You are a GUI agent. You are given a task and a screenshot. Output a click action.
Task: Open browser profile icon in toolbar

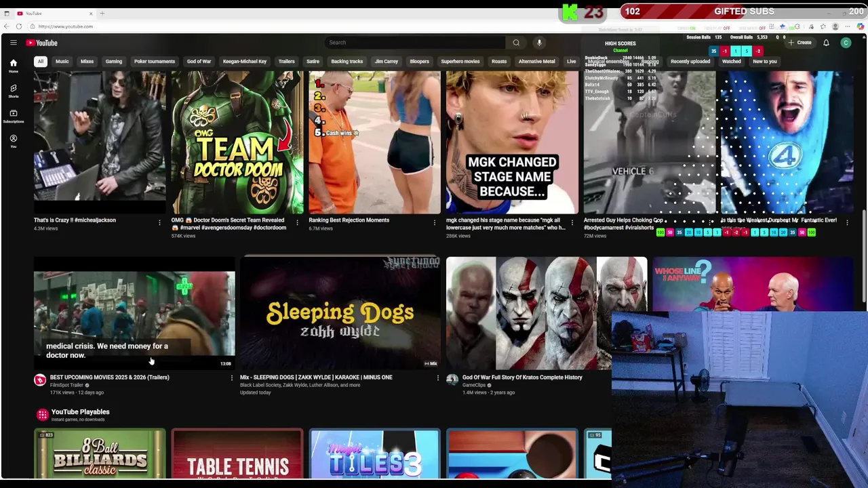835,26
